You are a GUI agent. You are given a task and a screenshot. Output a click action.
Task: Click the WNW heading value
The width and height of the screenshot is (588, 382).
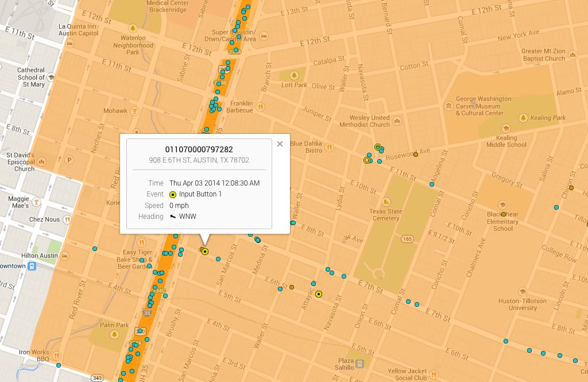188,217
